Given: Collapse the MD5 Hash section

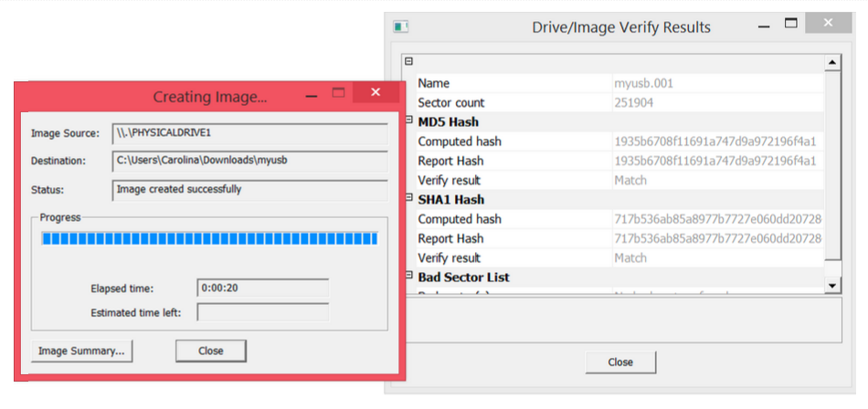Looking at the screenshot, I should (x=409, y=121).
